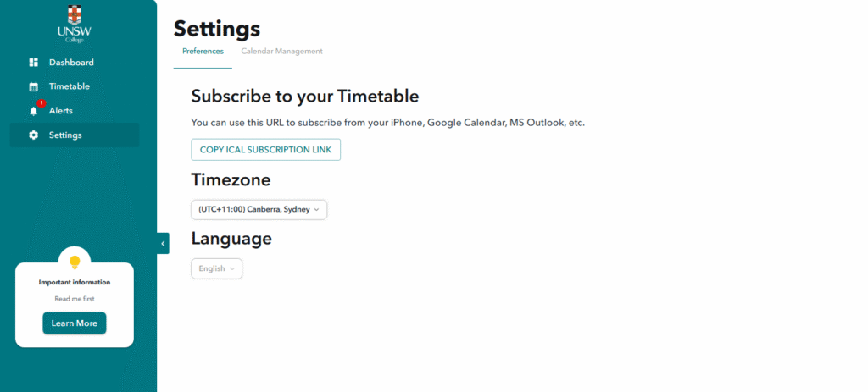Click the red notification badge on Alerts
Viewport: 868px width, 392px height.
click(41, 103)
